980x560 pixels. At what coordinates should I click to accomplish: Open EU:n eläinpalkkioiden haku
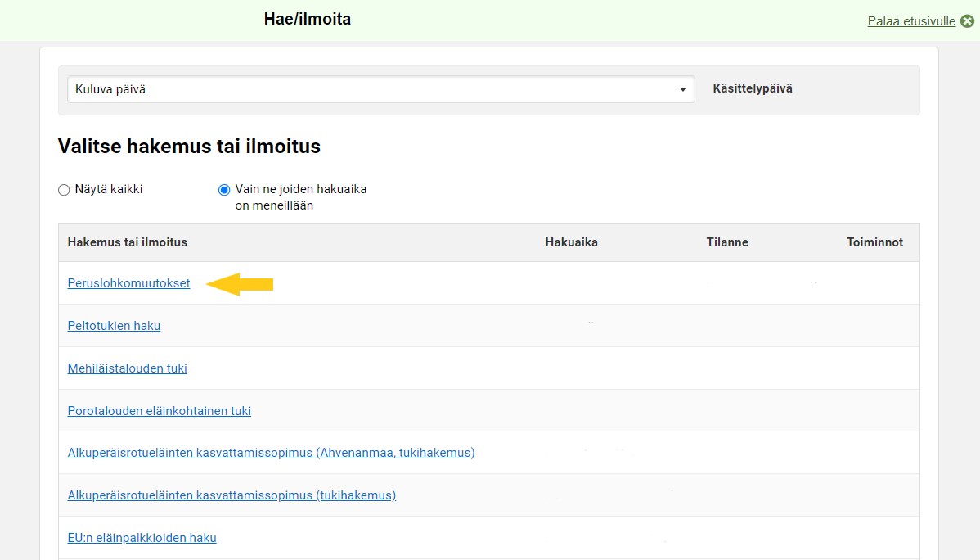pyautogui.click(x=142, y=537)
